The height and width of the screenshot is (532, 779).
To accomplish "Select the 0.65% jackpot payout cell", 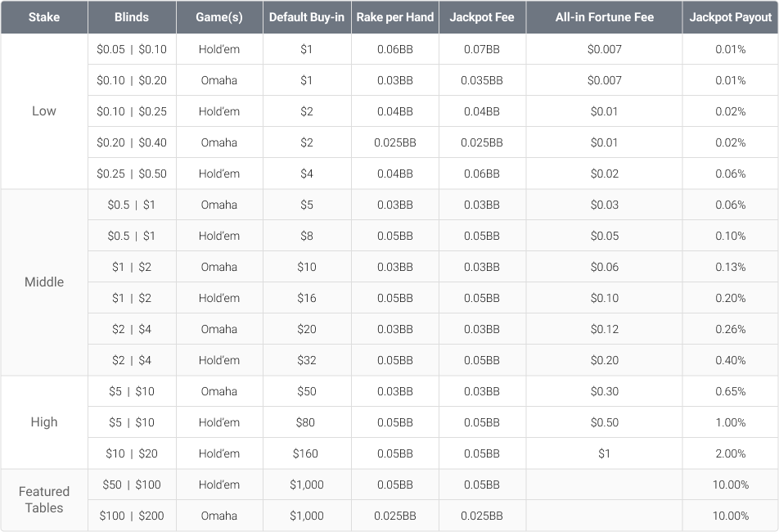I will click(729, 391).
